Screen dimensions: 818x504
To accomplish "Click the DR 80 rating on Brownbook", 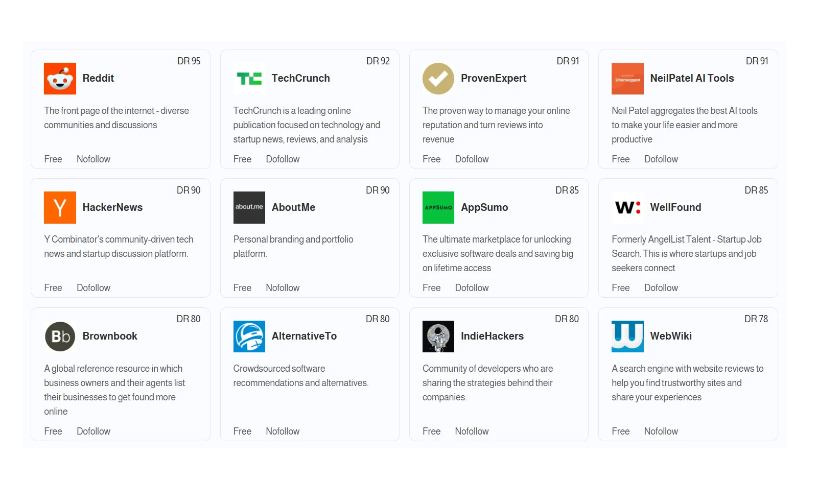I will (x=189, y=319).
